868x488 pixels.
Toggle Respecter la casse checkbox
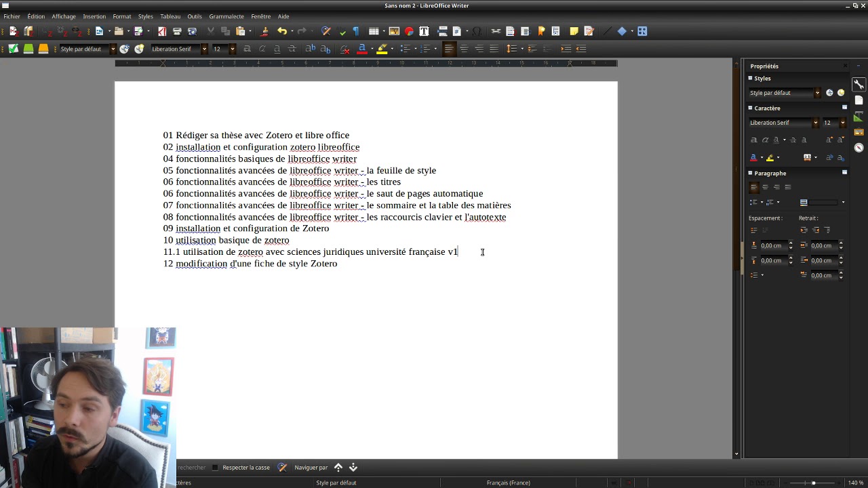(215, 467)
